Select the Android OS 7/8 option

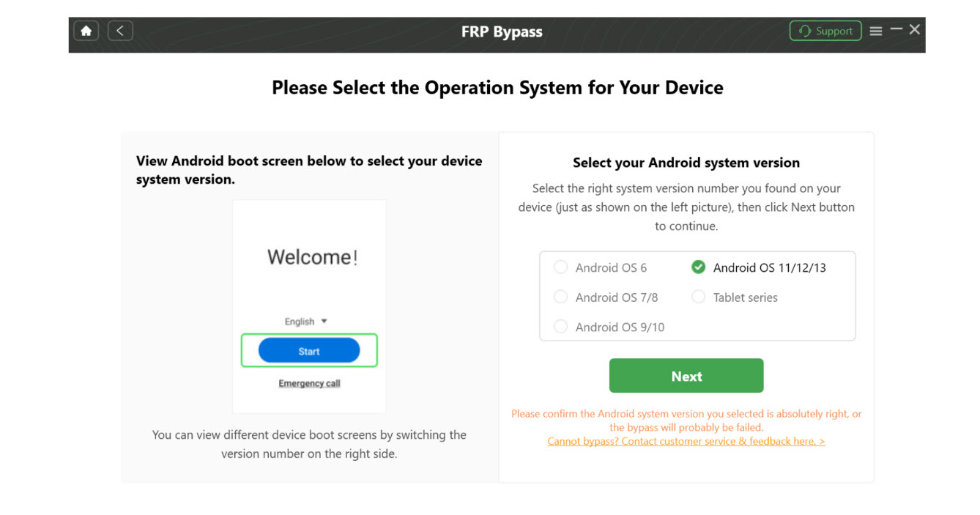click(561, 297)
